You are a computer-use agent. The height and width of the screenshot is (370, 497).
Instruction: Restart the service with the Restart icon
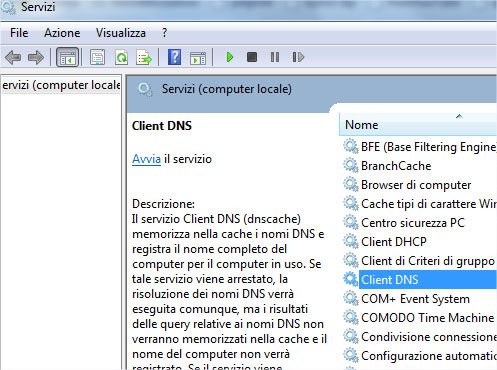pos(298,57)
